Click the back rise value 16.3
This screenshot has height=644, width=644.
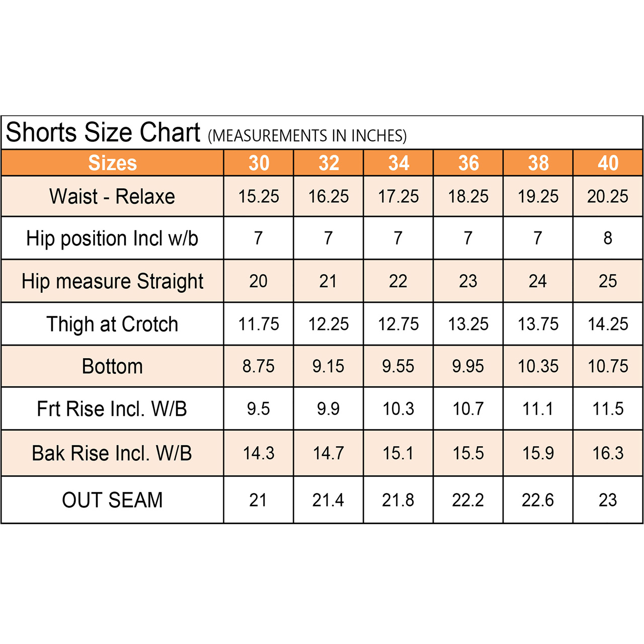(608, 453)
